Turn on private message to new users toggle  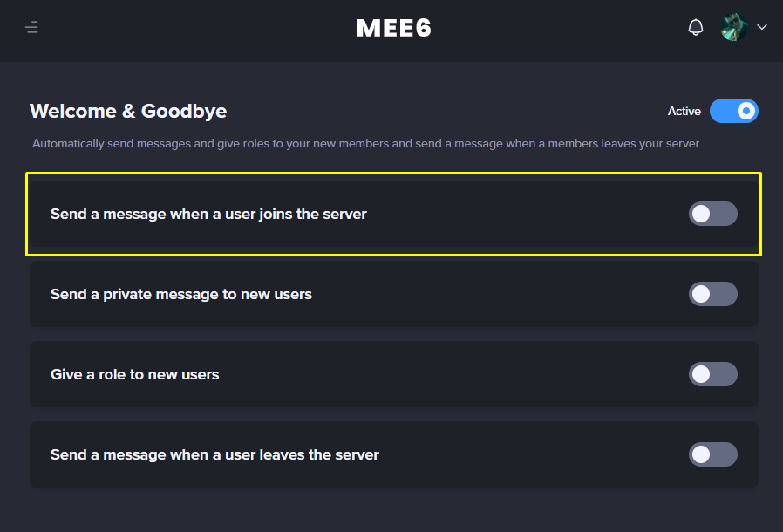coord(712,294)
